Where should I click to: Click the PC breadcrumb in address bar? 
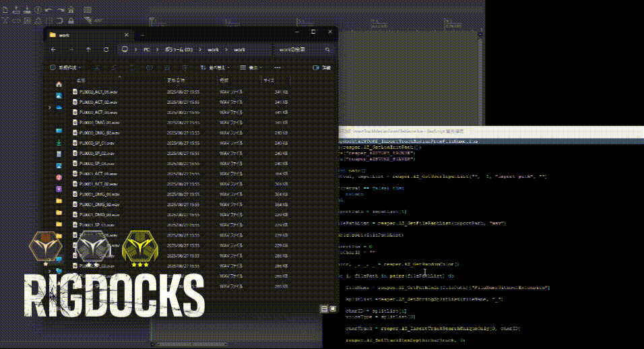point(147,49)
